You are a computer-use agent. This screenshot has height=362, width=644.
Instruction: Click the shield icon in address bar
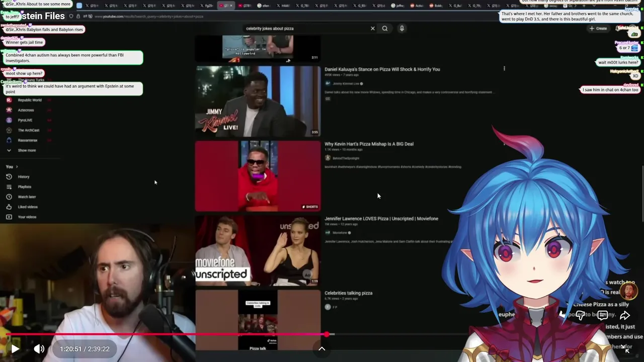(x=71, y=16)
